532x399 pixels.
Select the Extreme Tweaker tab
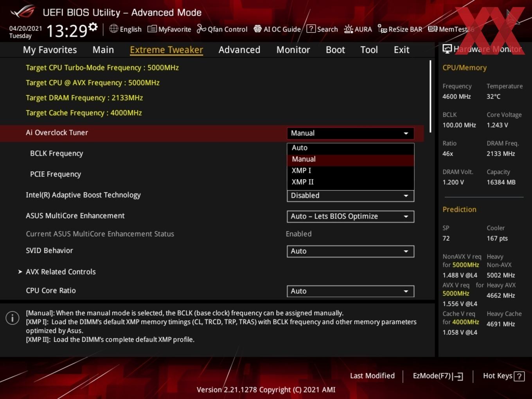point(166,50)
